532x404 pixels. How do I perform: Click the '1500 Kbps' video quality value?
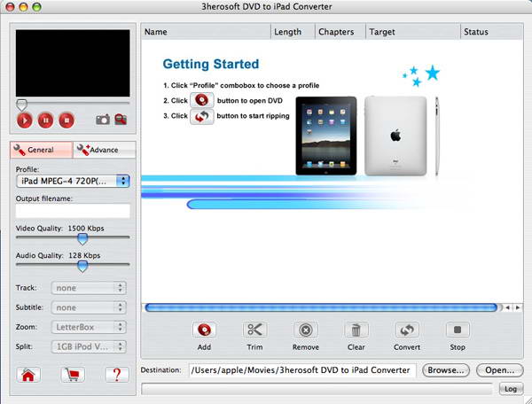pos(86,229)
